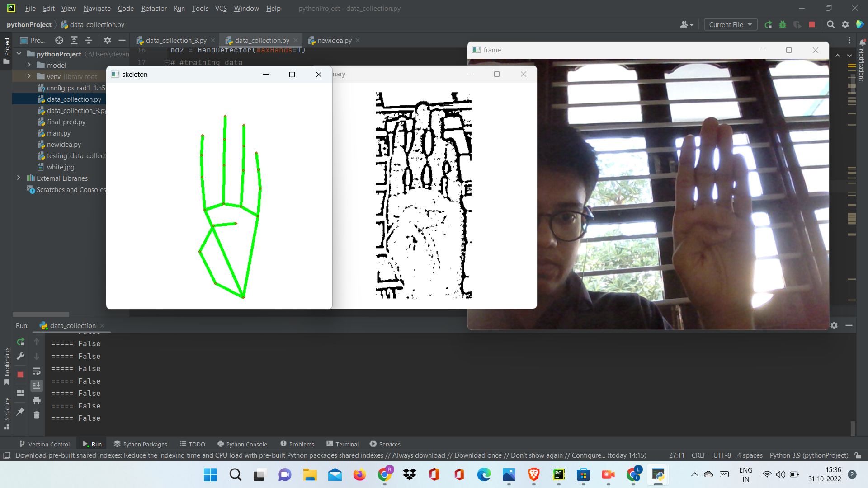868x488 pixels.
Task: Toggle scroll to end in Run console
Action: click(x=37, y=385)
